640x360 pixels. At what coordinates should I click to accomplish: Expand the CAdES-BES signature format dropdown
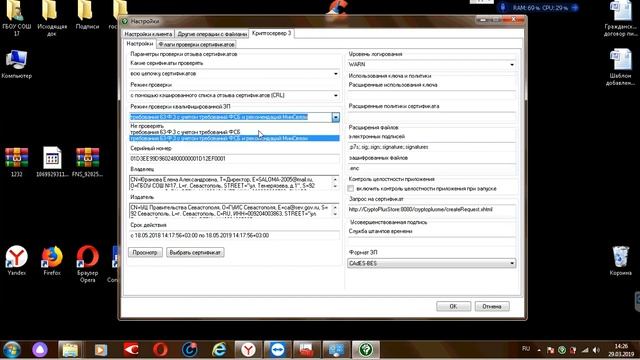tap(512, 263)
